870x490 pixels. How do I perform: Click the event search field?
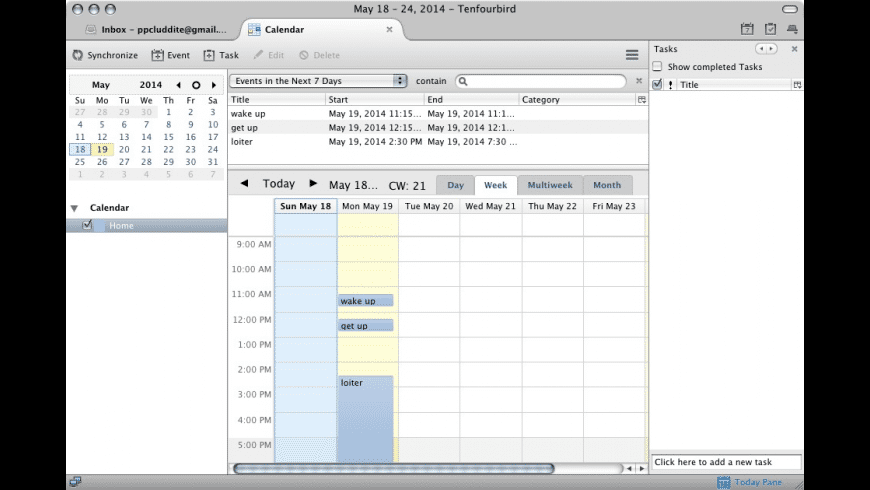point(541,81)
